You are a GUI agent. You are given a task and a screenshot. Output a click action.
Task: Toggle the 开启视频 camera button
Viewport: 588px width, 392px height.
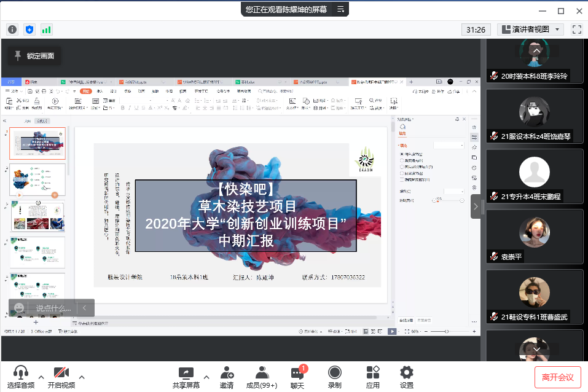[61, 376]
